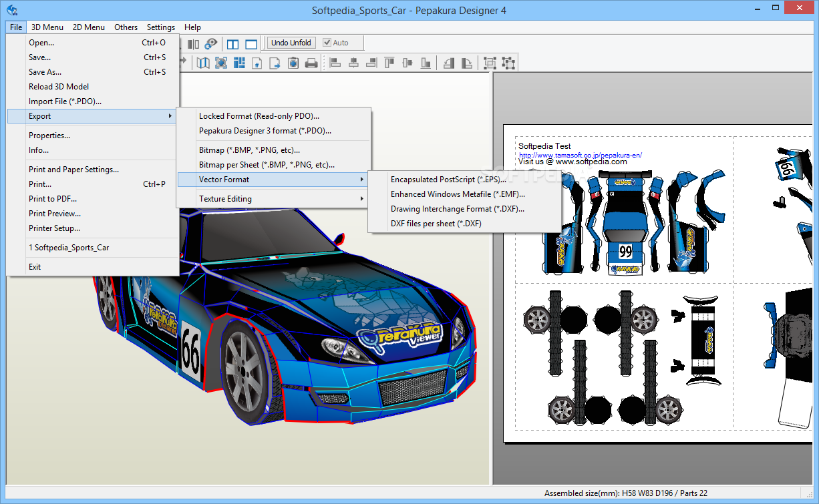
Task: Open recent file 1 Softpedia_Sports_Car
Action: point(93,248)
